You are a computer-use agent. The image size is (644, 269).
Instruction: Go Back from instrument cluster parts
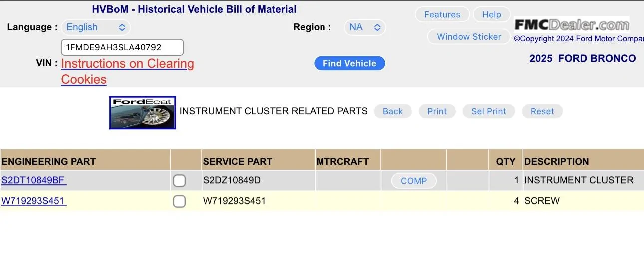(393, 111)
